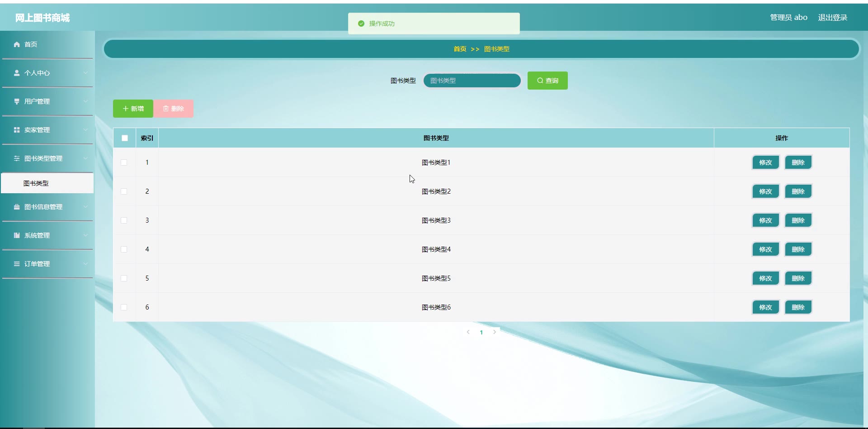The width and height of the screenshot is (868, 429).
Task: Click 图书类型 breadcrumb text
Action: pyautogui.click(x=497, y=49)
